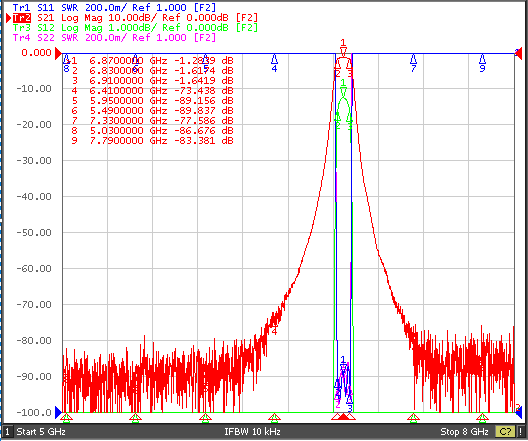
Task: Click blue marker 4 at top
Action: click(274, 63)
